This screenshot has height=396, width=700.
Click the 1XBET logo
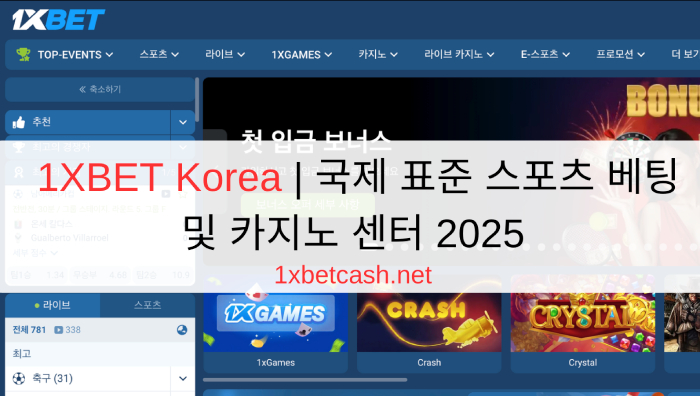click(x=58, y=20)
